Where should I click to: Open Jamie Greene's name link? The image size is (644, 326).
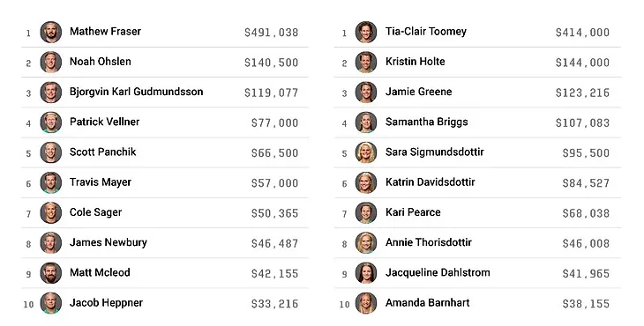[418, 92]
